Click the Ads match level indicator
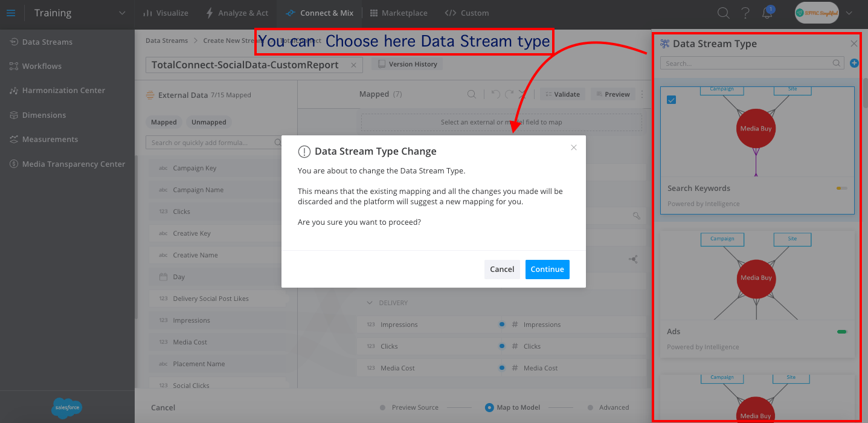868x423 pixels. tap(842, 332)
